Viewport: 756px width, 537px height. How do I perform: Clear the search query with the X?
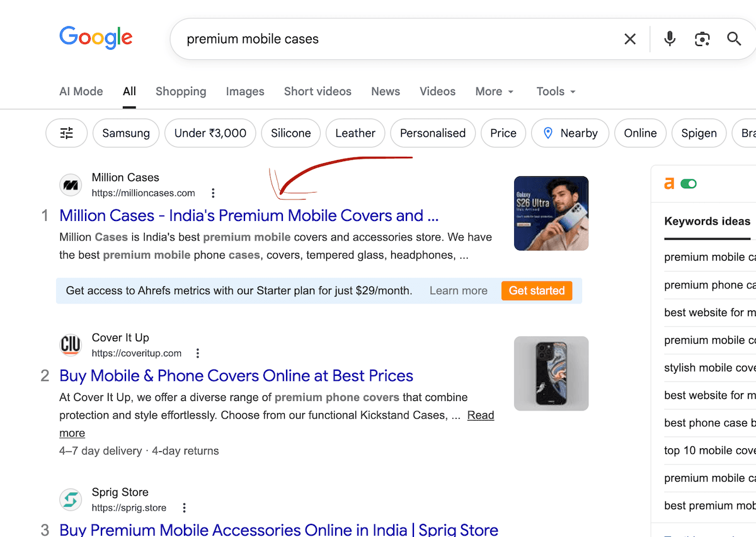point(629,38)
